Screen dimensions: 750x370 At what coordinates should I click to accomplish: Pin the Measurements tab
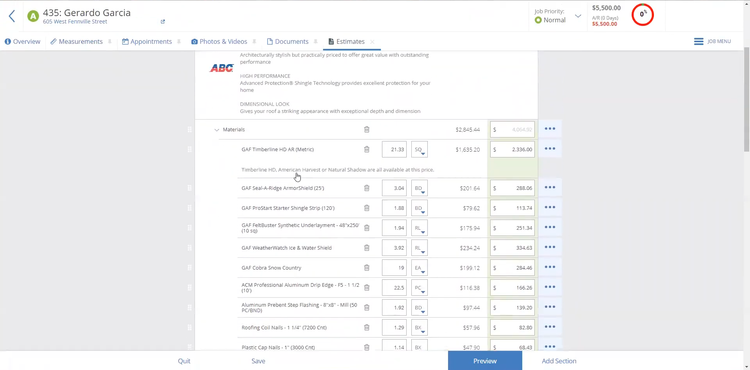pos(110,42)
